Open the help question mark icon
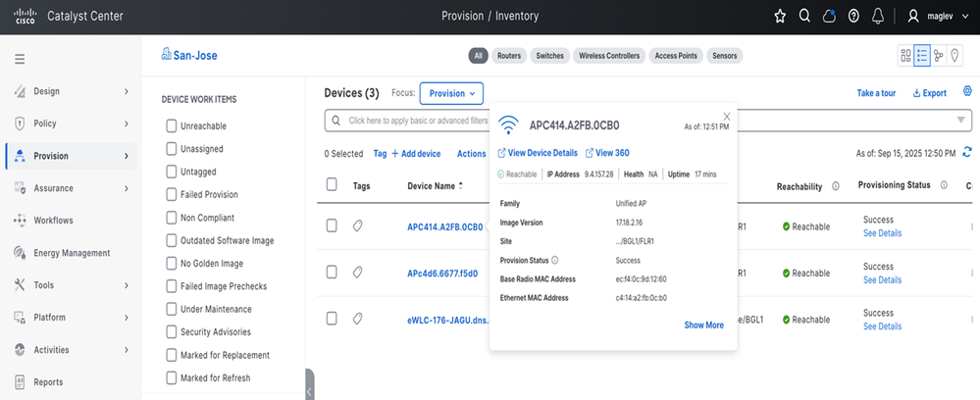The image size is (980, 400). pyautogui.click(x=853, y=17)
